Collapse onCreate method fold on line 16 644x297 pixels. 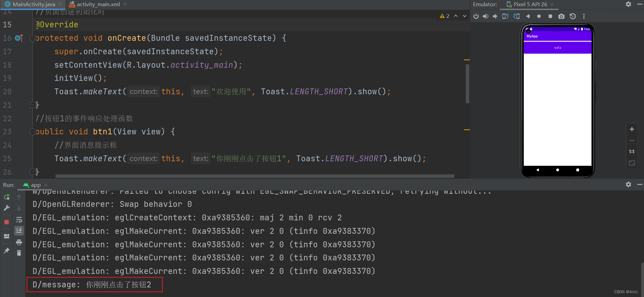click(x=32, y=38)
